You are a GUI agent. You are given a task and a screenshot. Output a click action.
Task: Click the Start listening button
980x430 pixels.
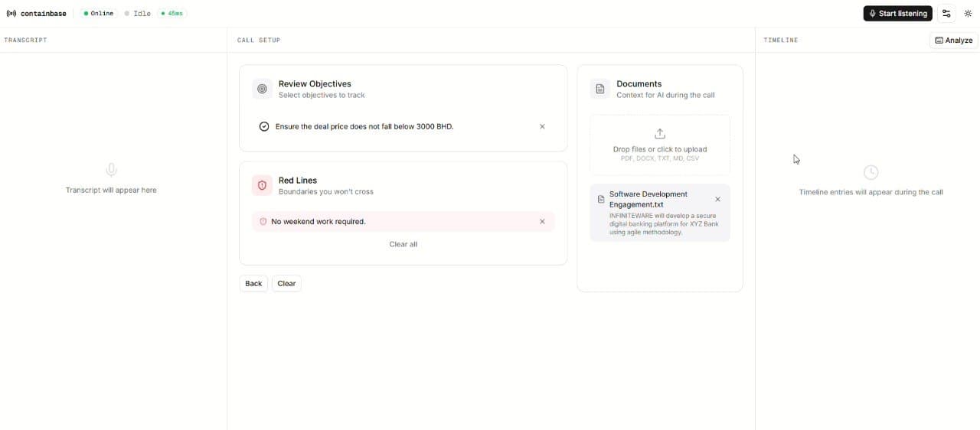(x=897, y=13)
